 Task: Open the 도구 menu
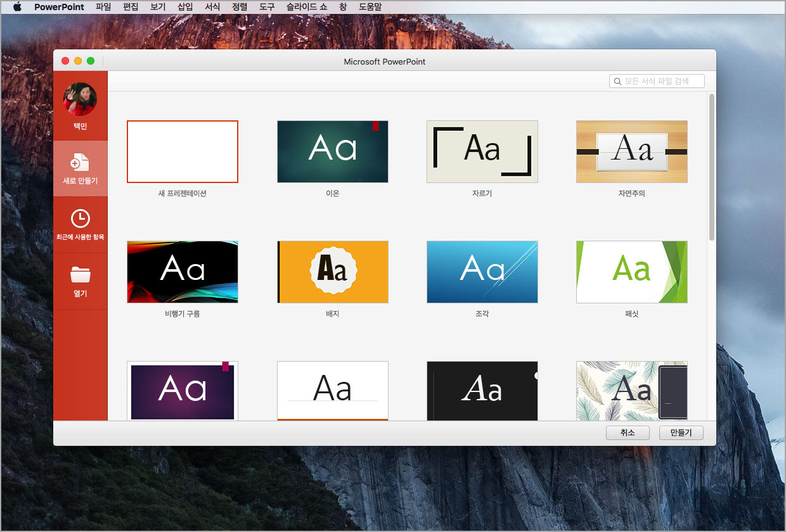[267, 7]
